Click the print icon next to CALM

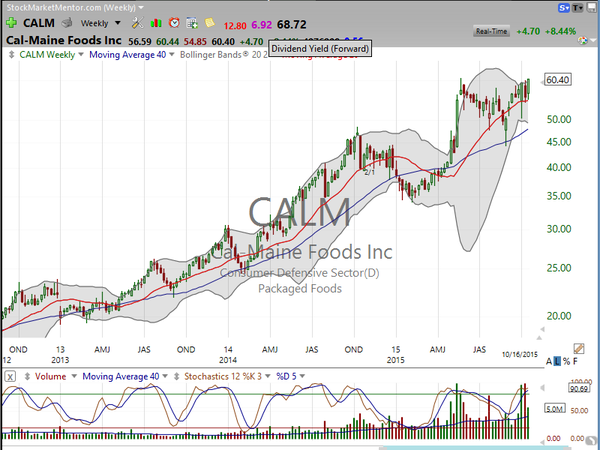67,23
